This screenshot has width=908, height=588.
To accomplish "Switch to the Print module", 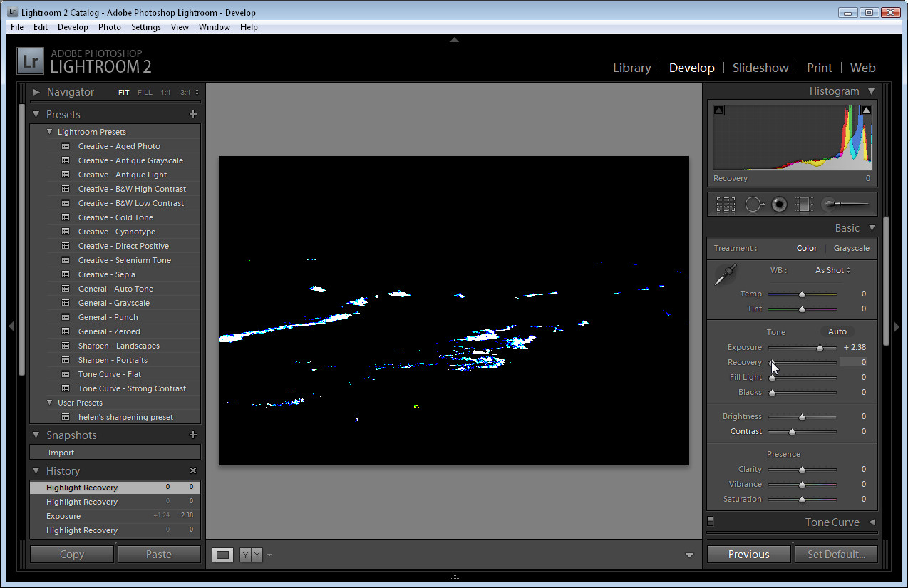I will (x=820, y=68).
